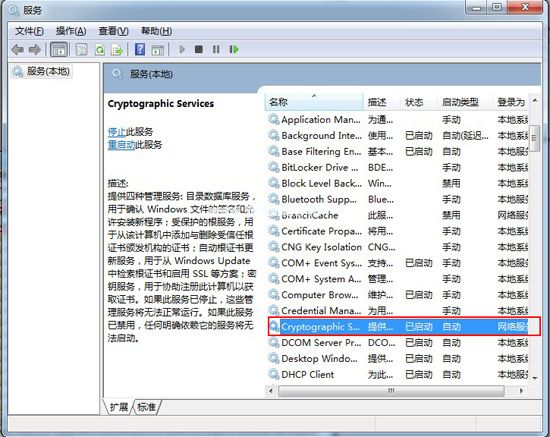Open the Help question-mark icon

pos(140,49)
